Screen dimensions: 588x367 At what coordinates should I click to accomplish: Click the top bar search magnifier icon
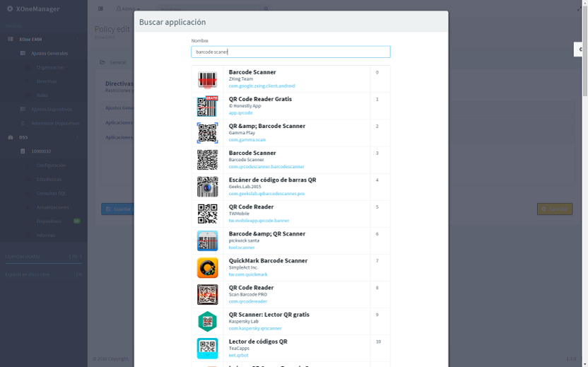(266, 9)
